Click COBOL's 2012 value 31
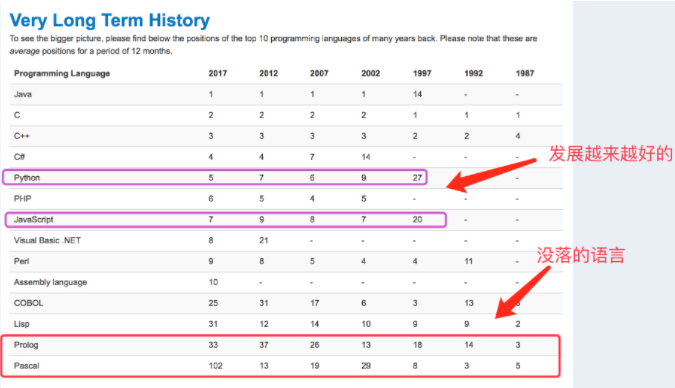Screen dimensions: 675x388 click(x=264, y=303)
